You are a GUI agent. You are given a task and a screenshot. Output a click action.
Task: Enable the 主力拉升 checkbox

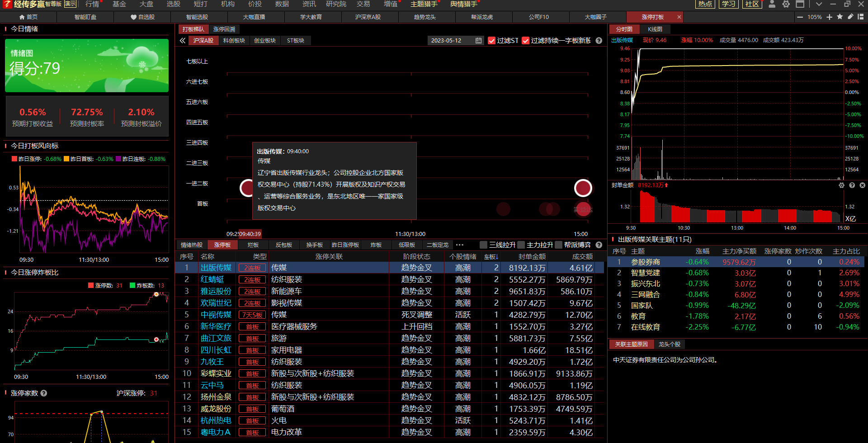pos(521,245)
